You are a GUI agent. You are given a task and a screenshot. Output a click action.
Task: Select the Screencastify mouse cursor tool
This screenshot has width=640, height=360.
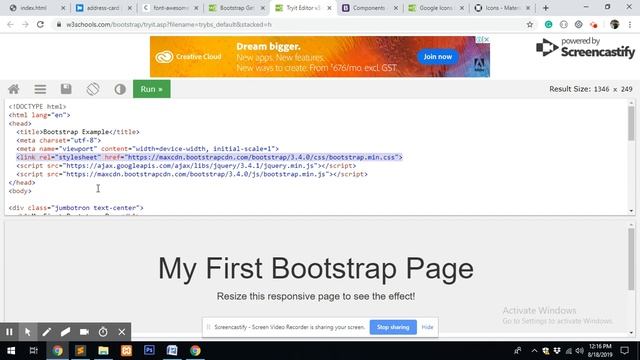tap(28, 332)
